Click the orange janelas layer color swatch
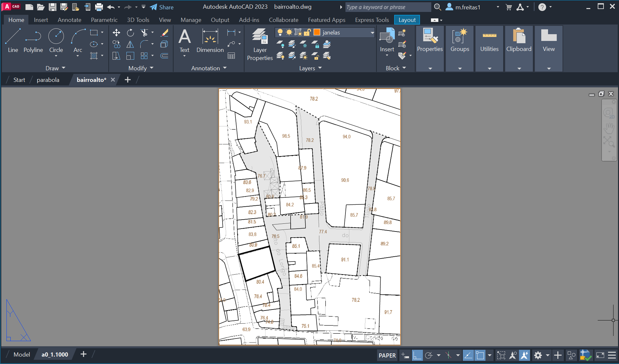The image size is (619, 364). tap(317, 32)
